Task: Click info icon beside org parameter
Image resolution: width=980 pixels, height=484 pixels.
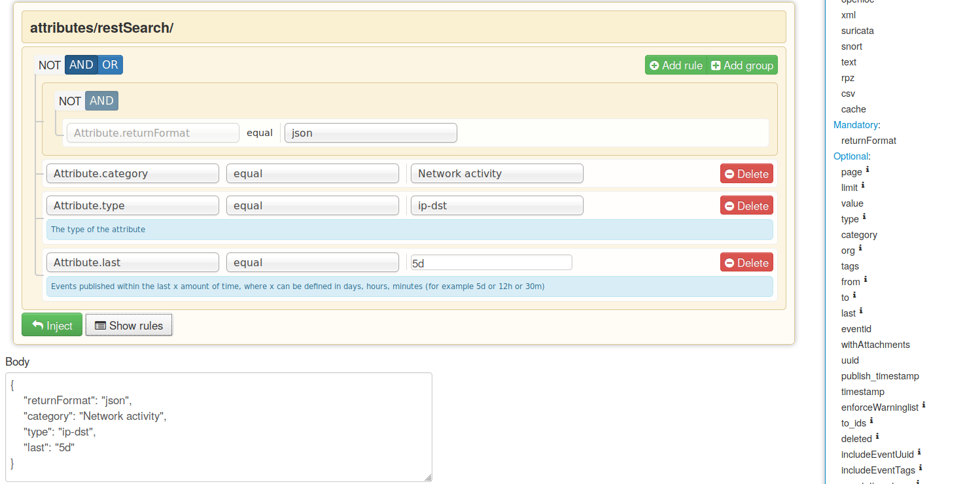Action: [x=860, y=248]
